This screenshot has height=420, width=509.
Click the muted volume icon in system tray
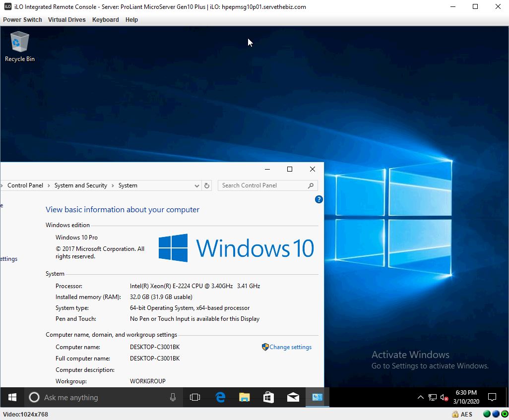click(x=445, y=397)
